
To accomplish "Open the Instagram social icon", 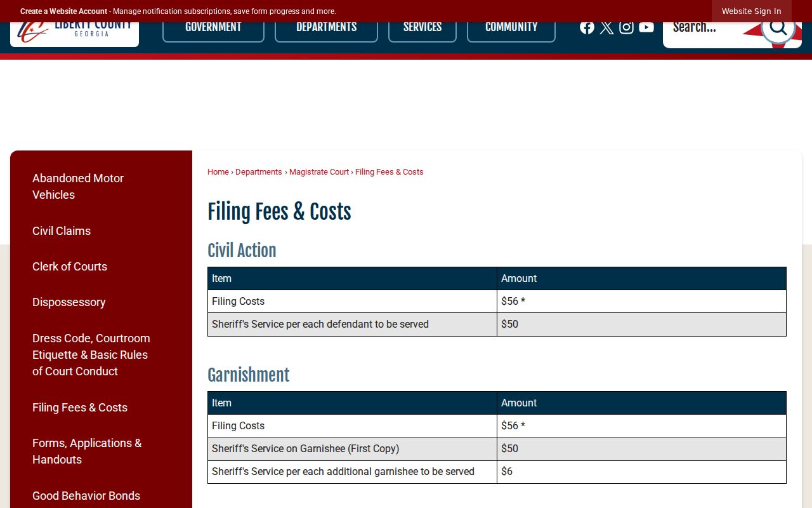I will point(626,27).
